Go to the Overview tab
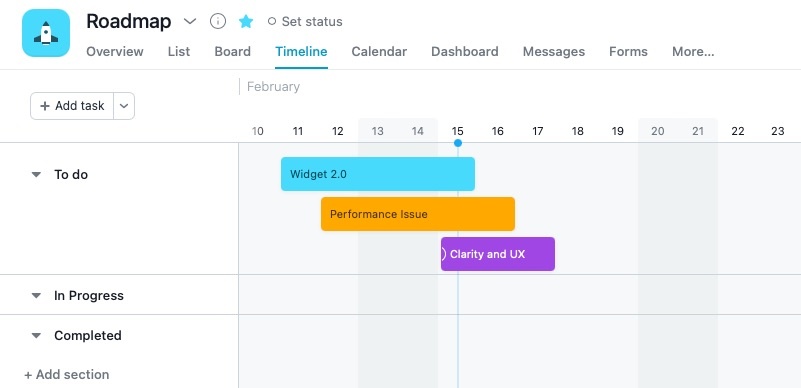This screenshot has width=801, height=388. (x=115, y=52)
